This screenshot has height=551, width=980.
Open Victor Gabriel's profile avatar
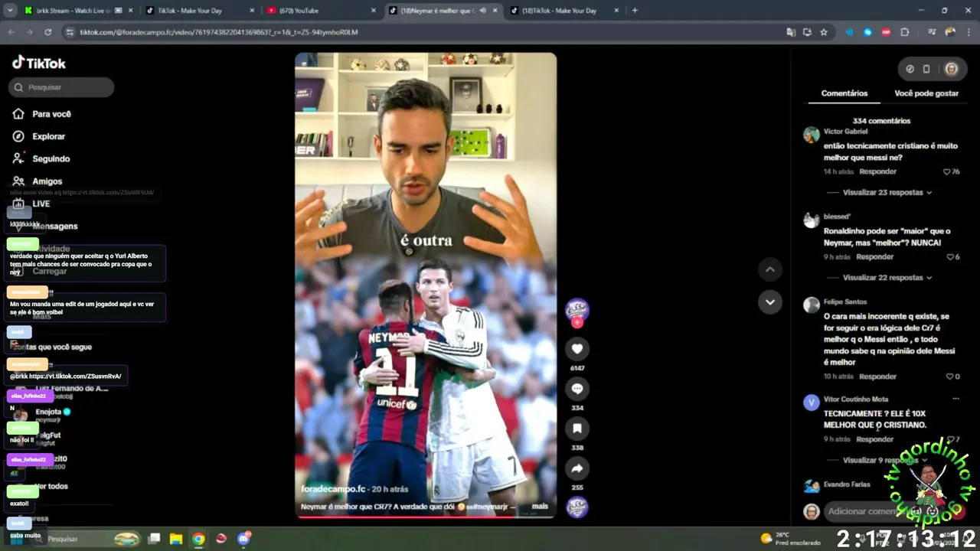click(811, 135)
